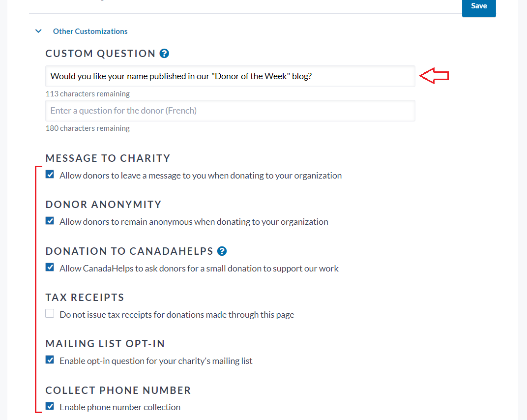The image size is (527, 420).
Task: Save the page customizations
Action: pos(479,7)
